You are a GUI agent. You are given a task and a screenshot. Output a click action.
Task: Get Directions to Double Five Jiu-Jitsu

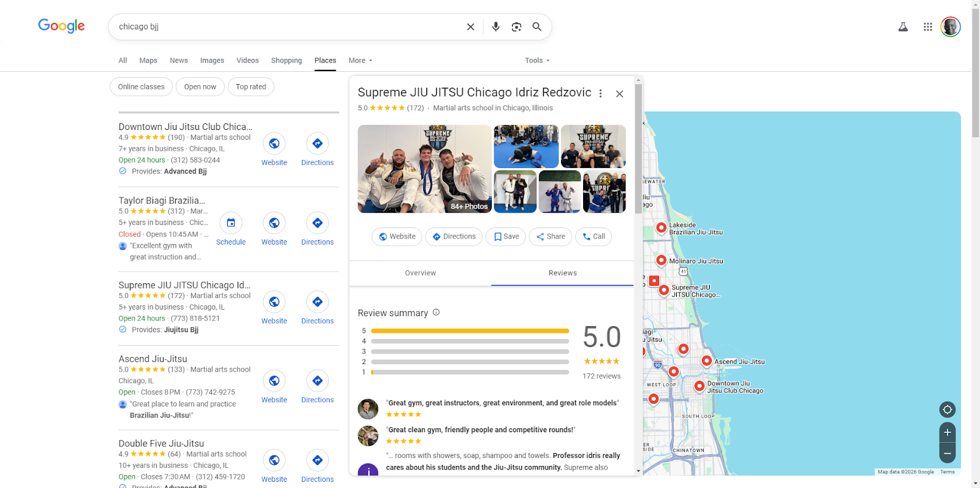(x=317, y=467)
